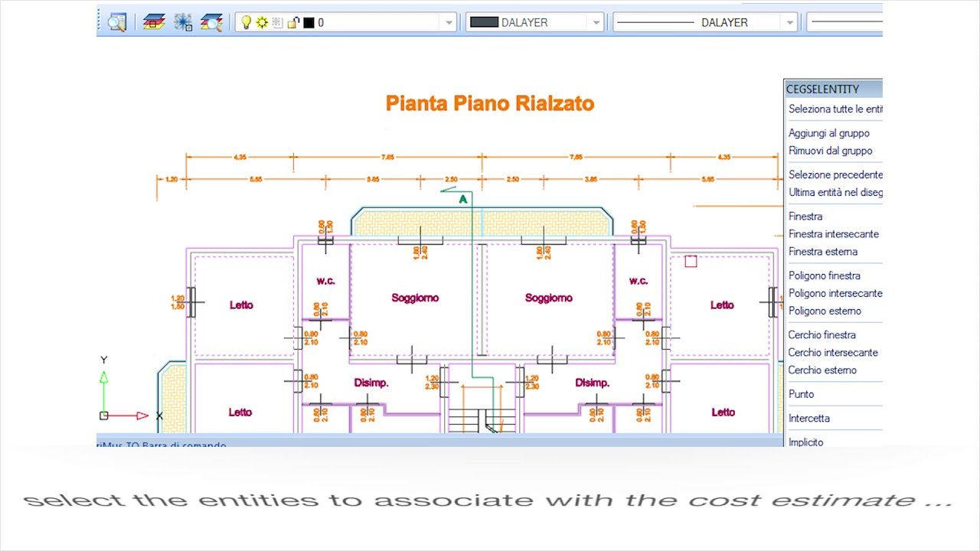Click the layer search magnifier icon

[211, 22]
